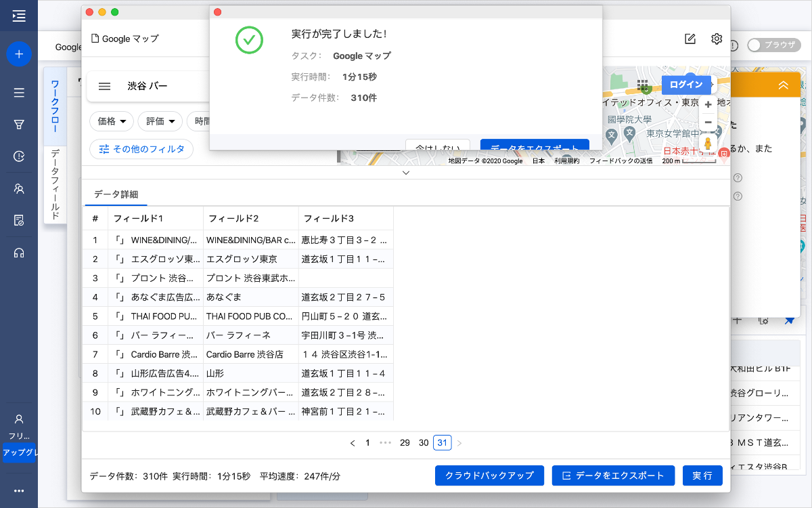Image resolution: width=812 pixels, height=508 pixels.
Task: Select current page 31
Action: [443, 443]
